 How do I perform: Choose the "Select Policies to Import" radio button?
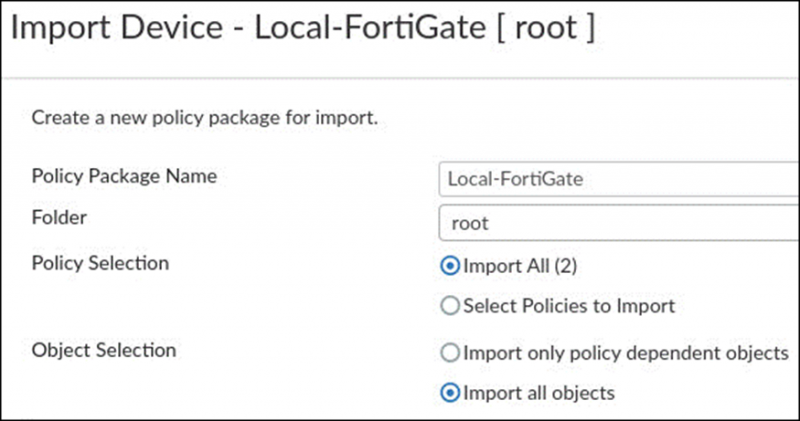(x=450, y=306)
